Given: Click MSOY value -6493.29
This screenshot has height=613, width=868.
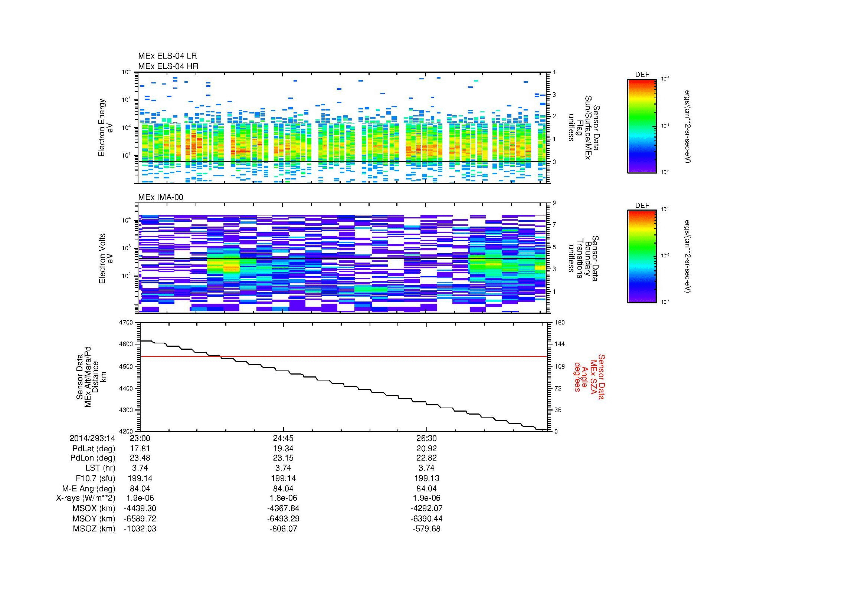Looking at the screenshot, I should pos(283,518).
